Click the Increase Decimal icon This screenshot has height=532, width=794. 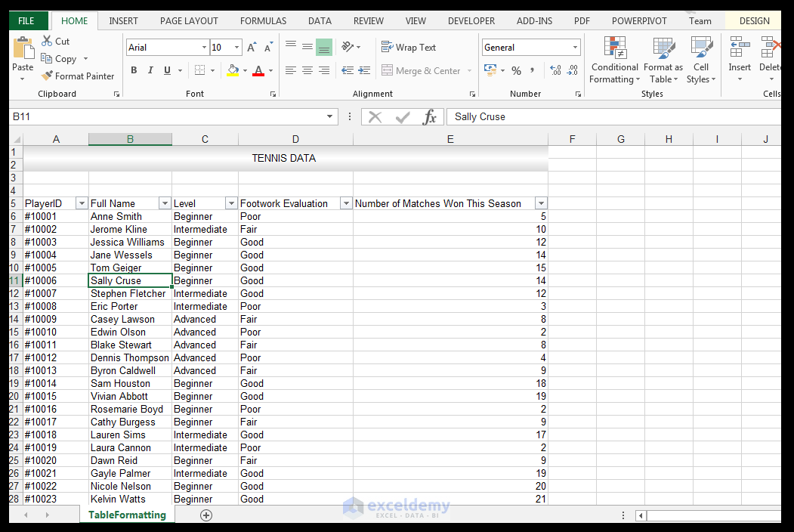[x=558, y=70]
